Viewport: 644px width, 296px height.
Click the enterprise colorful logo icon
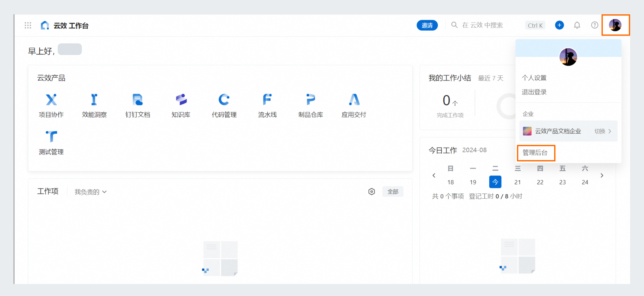click(x=527, y=131)
